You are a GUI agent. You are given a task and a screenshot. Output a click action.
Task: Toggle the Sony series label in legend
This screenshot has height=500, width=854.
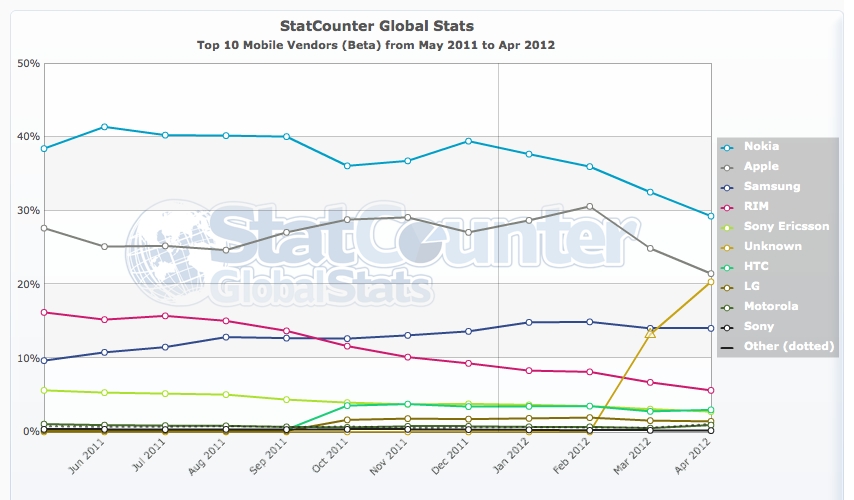point(758,327)
